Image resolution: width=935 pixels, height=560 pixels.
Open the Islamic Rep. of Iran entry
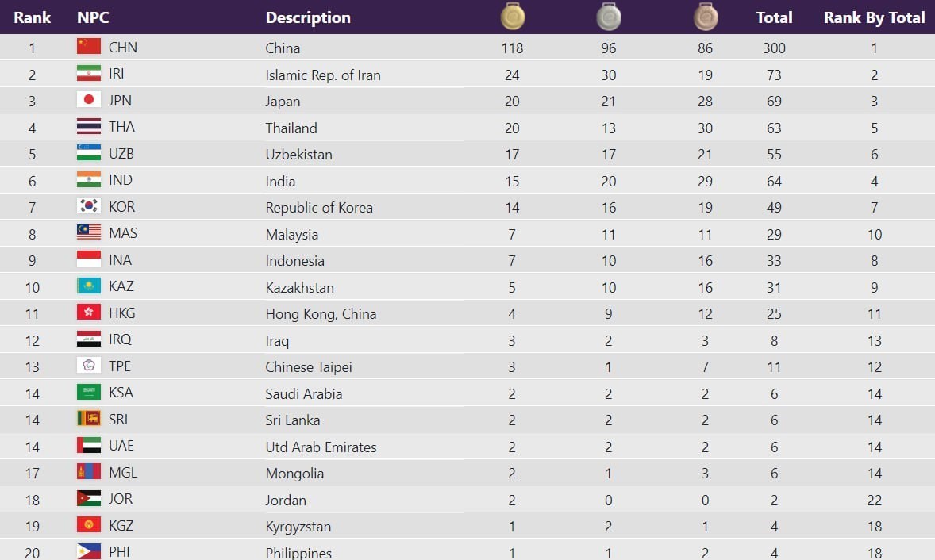click(323, 75)
